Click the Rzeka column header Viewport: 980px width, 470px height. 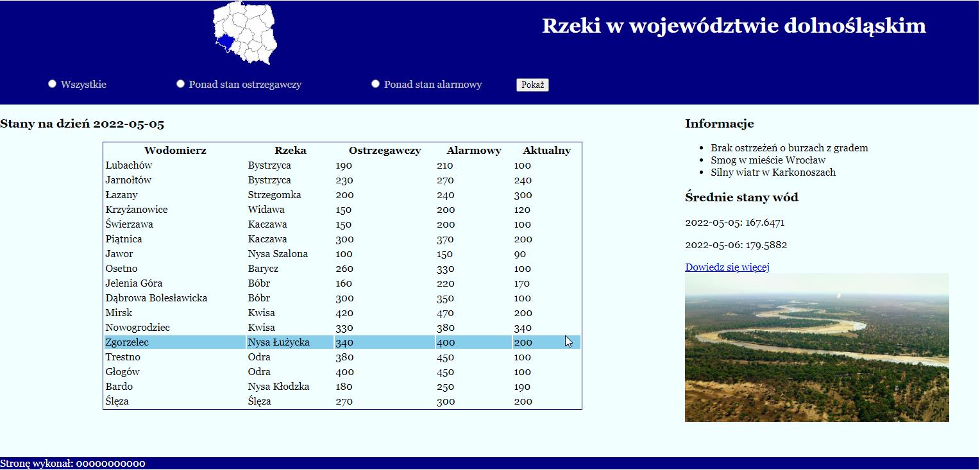click(x=290, y=151)
